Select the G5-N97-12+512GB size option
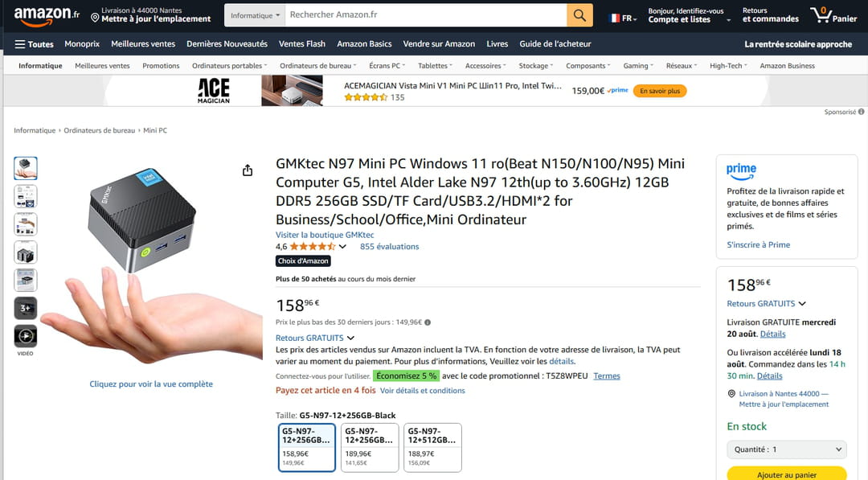 coord(433,447)
